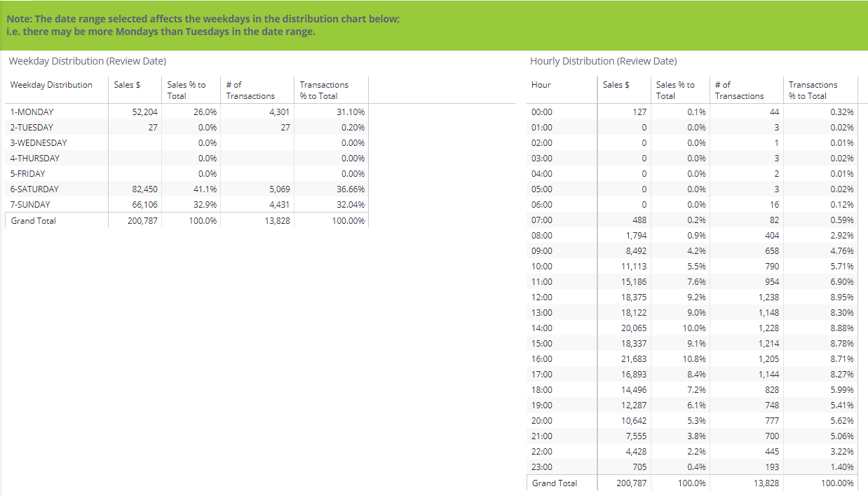Click the 21:00 hour row label
The height and width of the screenshot is (496, 868).
pyautogui.click(x=542, y=436)
